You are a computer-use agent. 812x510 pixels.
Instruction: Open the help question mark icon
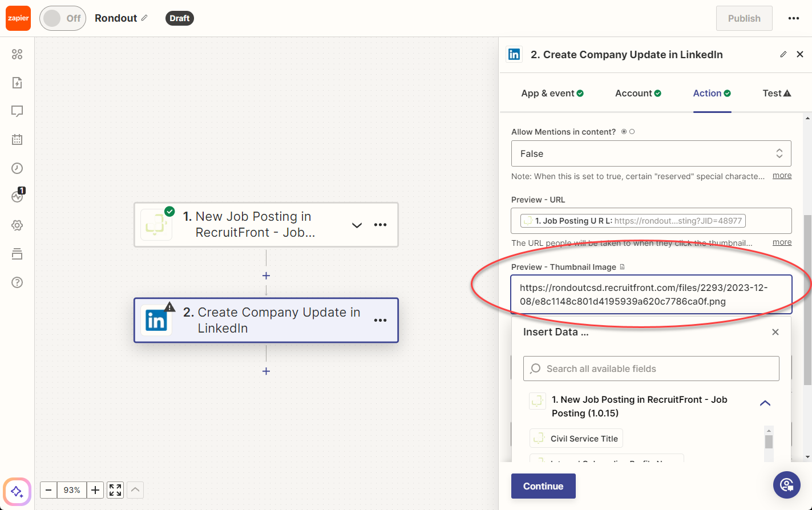tap(17, 282)
